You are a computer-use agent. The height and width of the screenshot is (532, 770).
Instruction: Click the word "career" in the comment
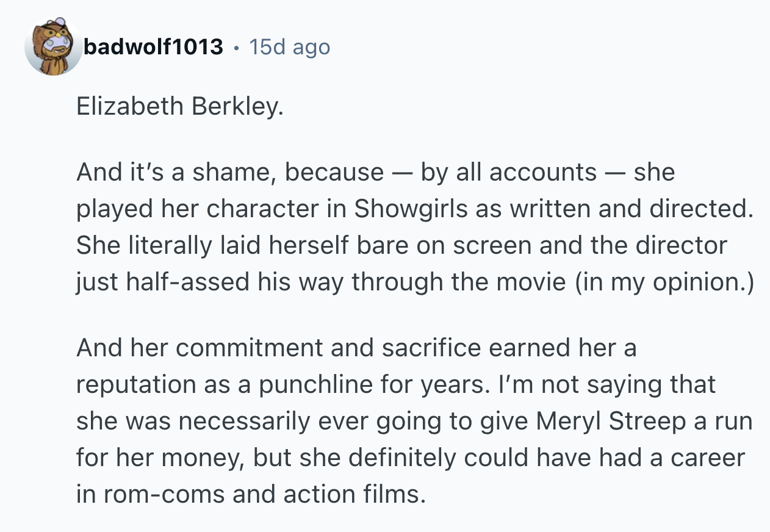[707, 458]
